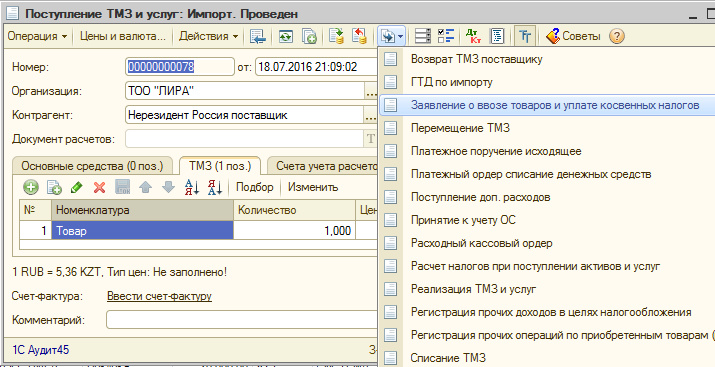Viewport: 715px width, 367px height.
Task: Show Дт/Кт accounting entries
Action: tap(473, 36)
